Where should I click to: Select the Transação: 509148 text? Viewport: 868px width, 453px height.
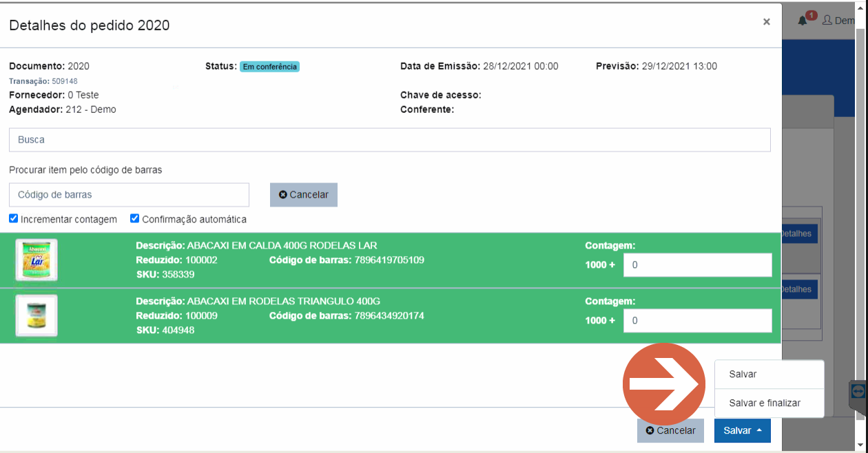pos(43,81)
